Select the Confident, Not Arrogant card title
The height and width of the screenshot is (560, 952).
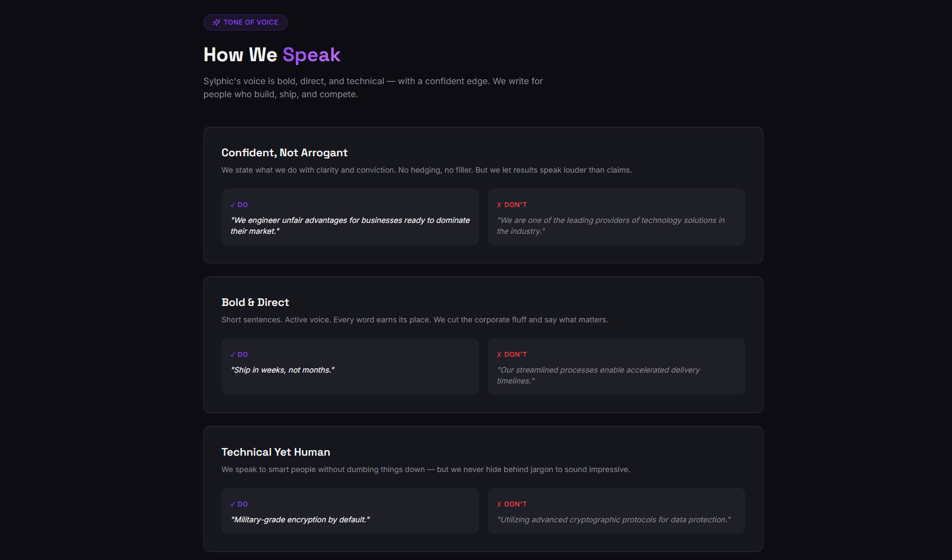point(284,152)
